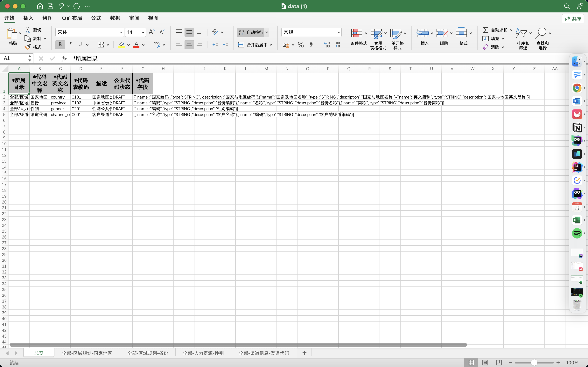The height and width of the screenshot is (367, 588).
Task: Switch to Page Layout view in status bar
Action: tap(485, 362)
